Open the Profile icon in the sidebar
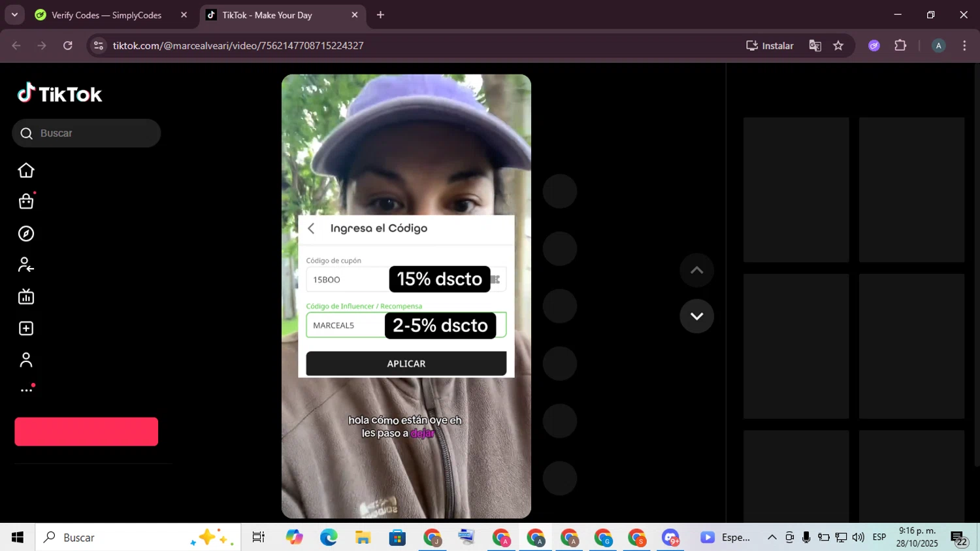 (26, 360)
